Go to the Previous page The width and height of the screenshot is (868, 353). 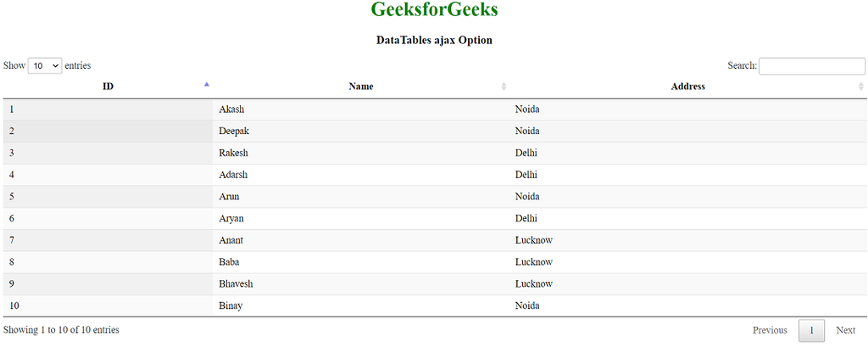(770, 330)
